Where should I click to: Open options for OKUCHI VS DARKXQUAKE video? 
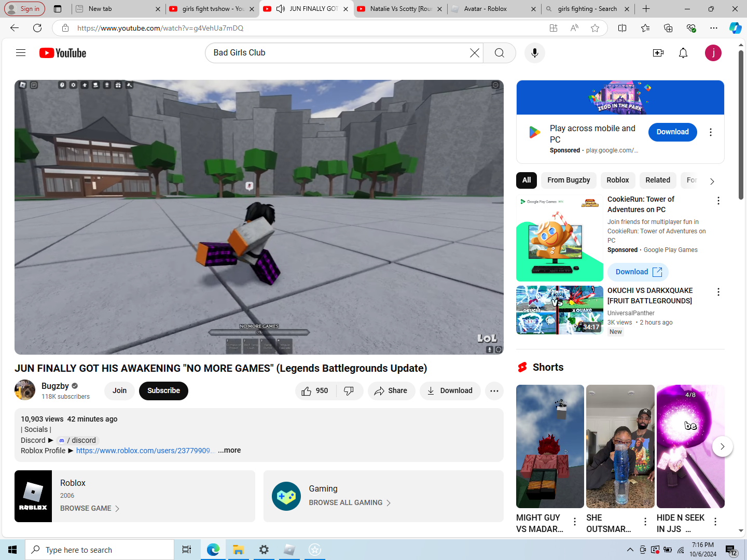[718, 292]
